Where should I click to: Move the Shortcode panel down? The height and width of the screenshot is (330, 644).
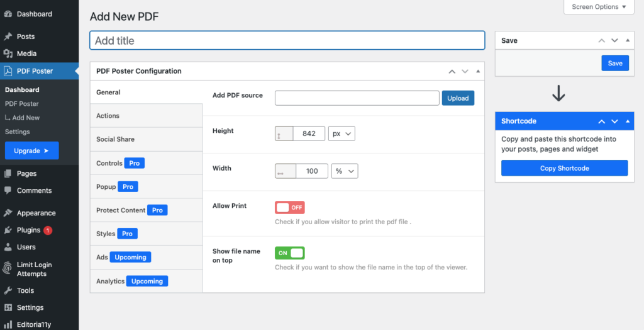pyautogui.click(x=615, y=122)
